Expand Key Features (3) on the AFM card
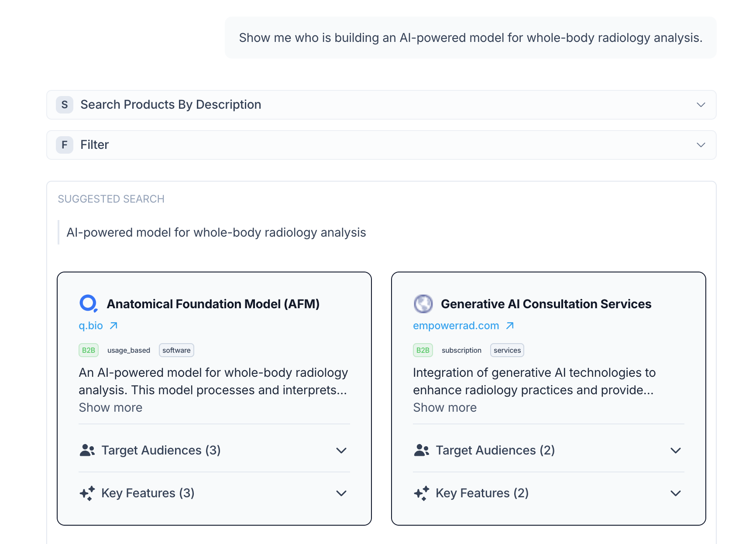Screen dimensions: 756x544 point(341,493)
